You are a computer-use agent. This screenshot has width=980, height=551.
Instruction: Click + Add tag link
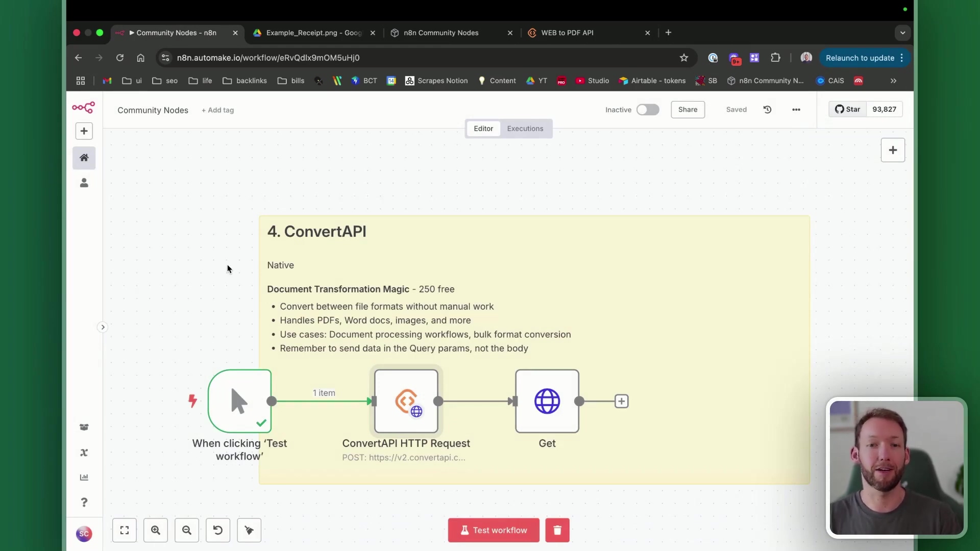(217, 110)
